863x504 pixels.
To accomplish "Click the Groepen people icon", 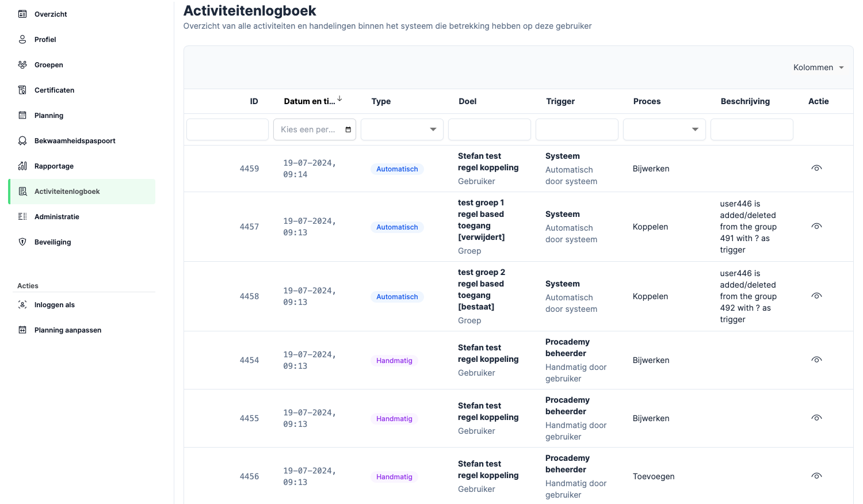I will click(22, 64).
